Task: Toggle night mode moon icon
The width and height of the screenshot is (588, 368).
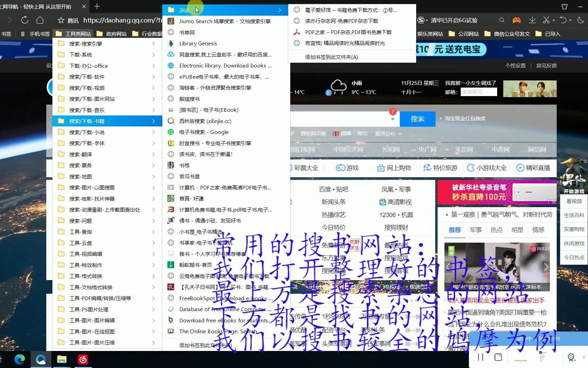Action: [581, 20]
